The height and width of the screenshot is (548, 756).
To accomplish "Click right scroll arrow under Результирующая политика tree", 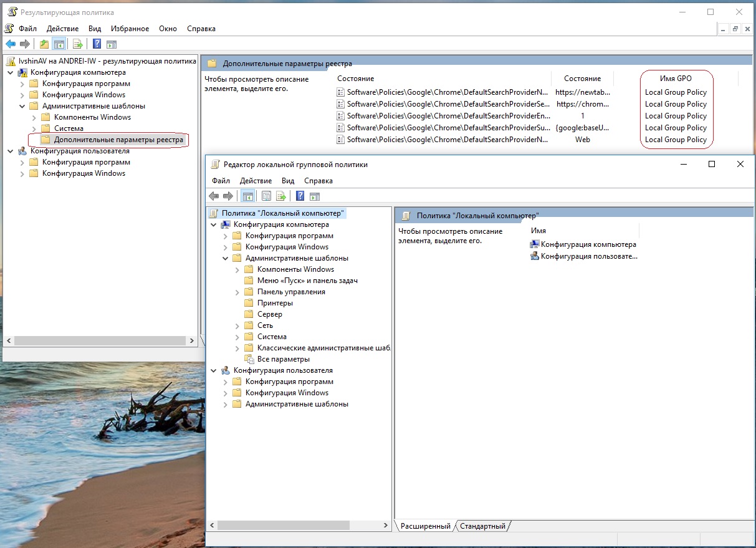I will point(191,341).
